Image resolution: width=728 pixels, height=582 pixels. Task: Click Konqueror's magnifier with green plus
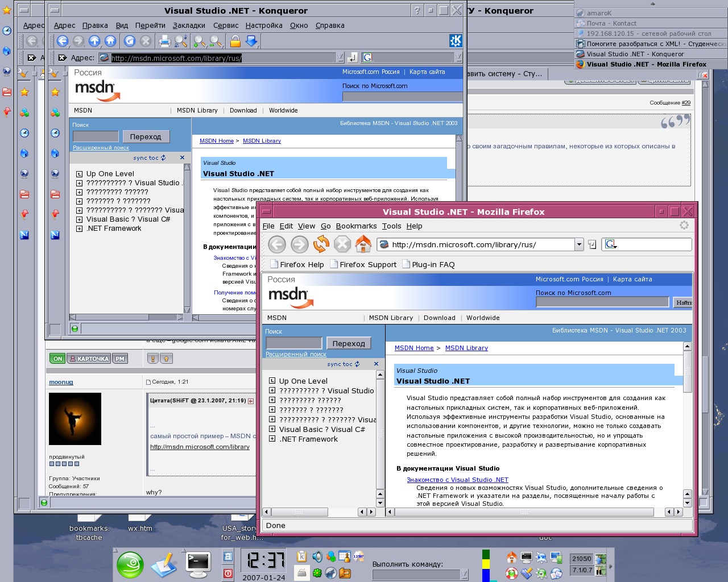coord(200,41)
